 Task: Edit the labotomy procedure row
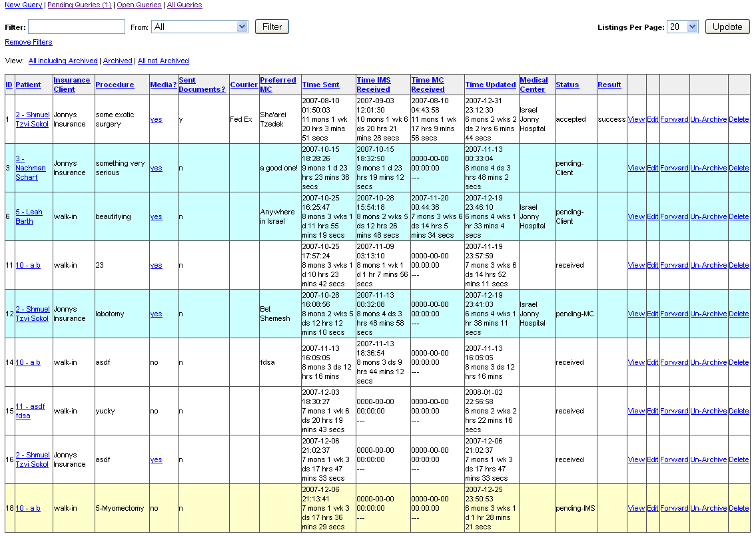tap(653, 314)
